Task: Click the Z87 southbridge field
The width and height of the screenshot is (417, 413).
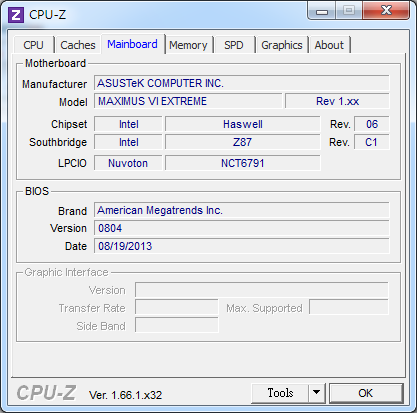Action: tap(243, 142)
